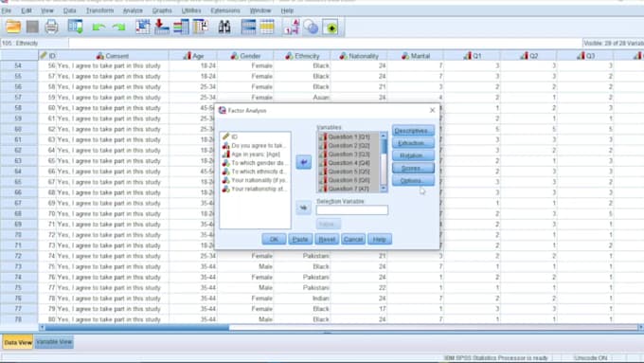Open the Utilities menu

pos(191,10)
